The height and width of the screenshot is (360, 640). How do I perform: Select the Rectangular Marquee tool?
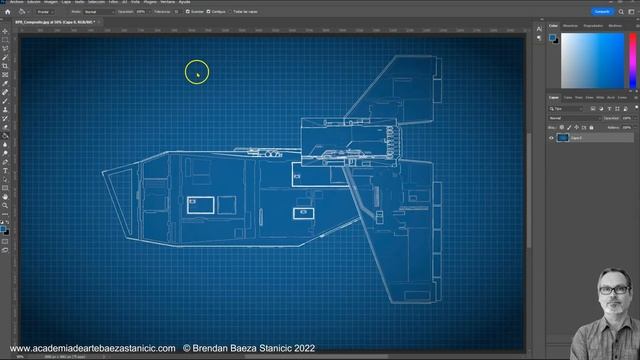(x=5, y=40)
